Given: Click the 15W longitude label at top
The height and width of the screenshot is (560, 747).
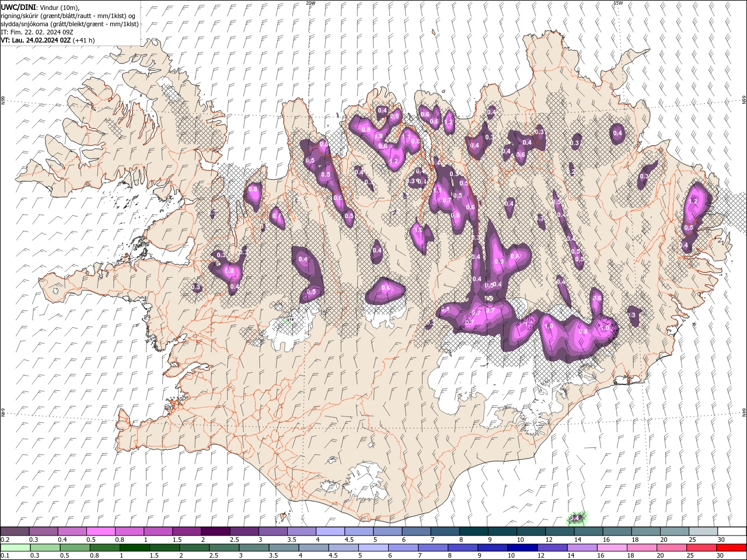Looking at the screenshot, I should pyautogui.click(x=619, y=3).
